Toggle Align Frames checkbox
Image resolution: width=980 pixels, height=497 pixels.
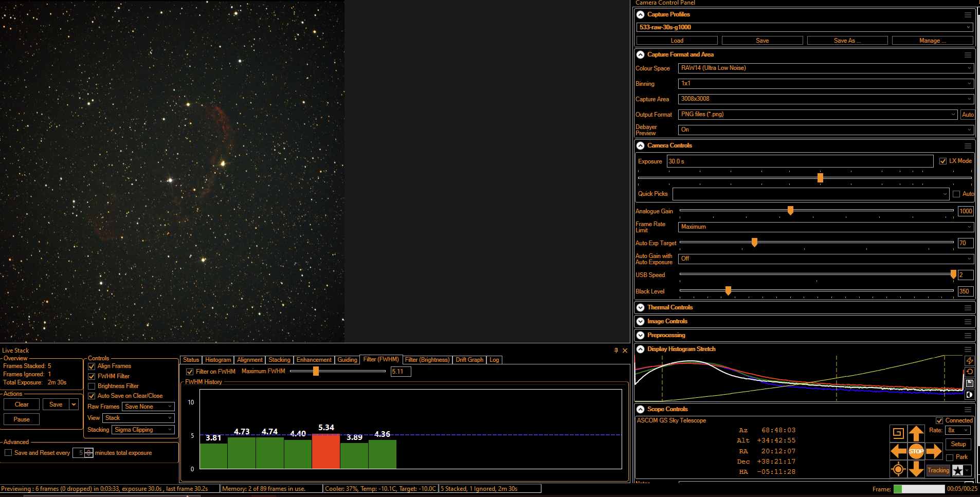pos(92,366)
